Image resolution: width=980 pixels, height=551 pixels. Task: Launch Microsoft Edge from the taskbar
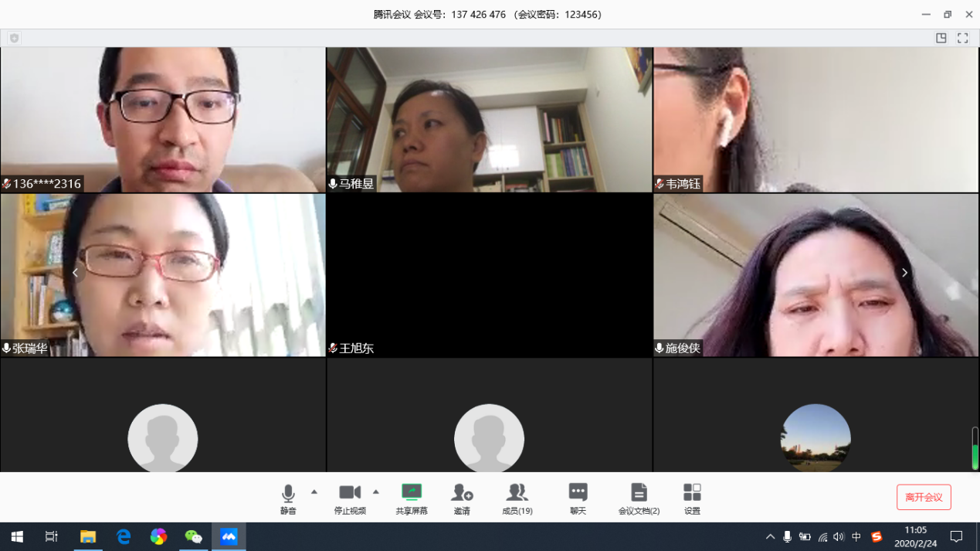(x=124, y=536)
